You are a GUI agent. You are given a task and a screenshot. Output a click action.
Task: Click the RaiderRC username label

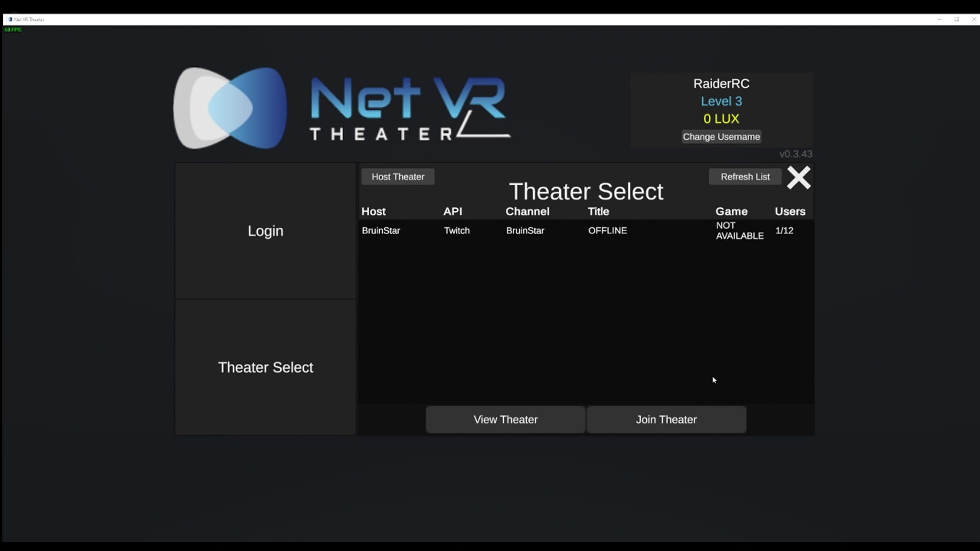[721, 84]
